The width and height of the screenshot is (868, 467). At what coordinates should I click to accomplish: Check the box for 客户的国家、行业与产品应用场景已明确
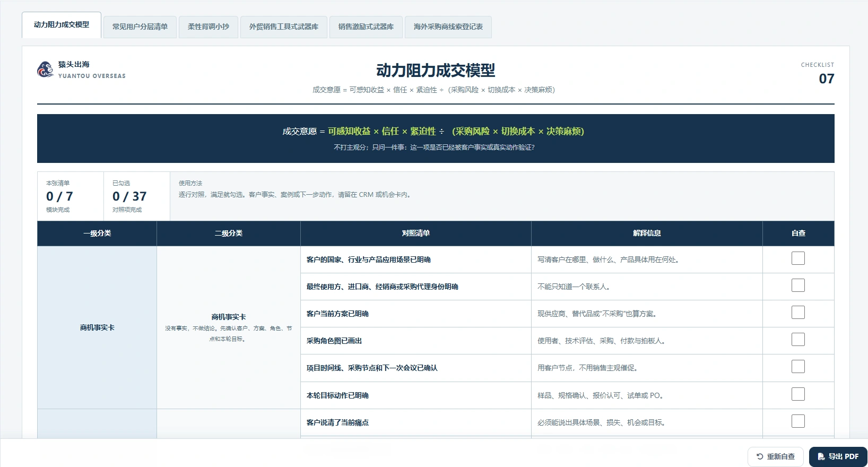tap(798, 258)
